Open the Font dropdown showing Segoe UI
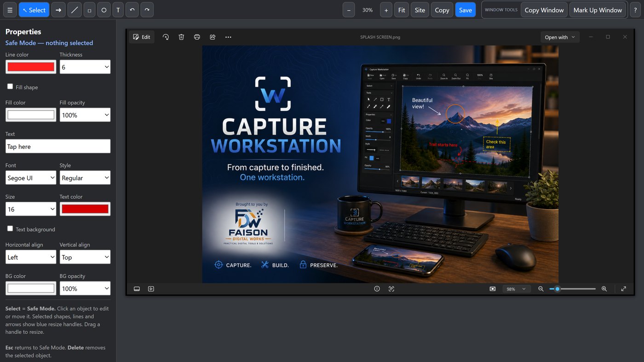Image resolution: width=644 pixels, height=362 pixels. pos(31,178)
